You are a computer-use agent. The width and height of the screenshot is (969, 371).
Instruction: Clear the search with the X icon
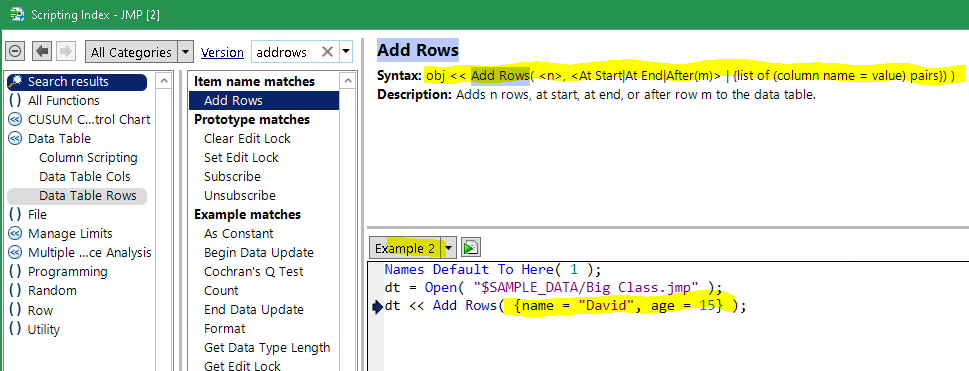click(328, 52)
